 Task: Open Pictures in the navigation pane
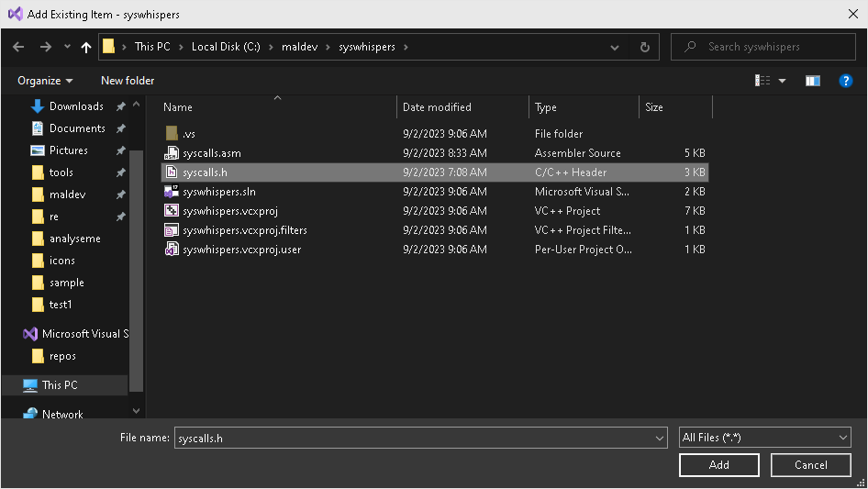[68, 150]
